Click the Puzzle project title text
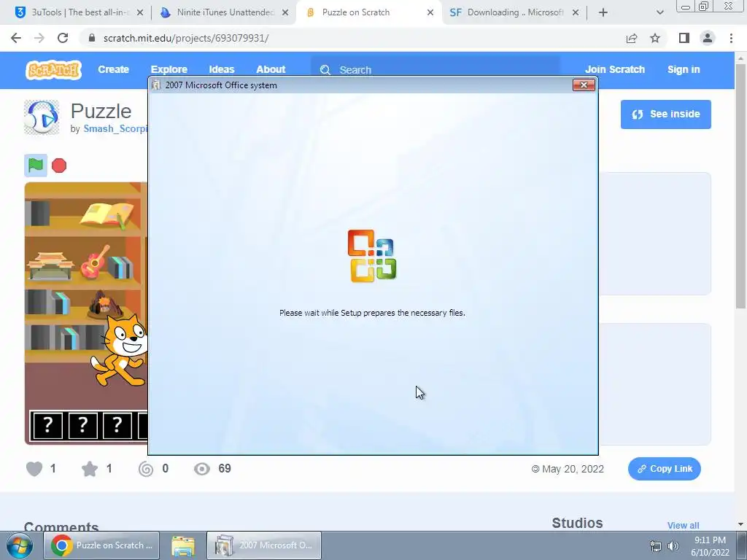 [101, 112]
